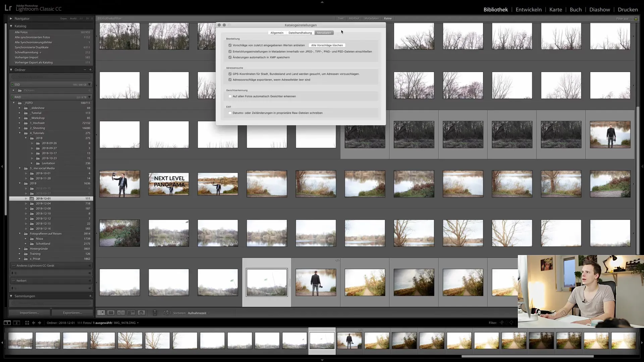This screenshot has width=644, height=362.
Task: Click the Exportieren button
Action: tap(72, 313)
